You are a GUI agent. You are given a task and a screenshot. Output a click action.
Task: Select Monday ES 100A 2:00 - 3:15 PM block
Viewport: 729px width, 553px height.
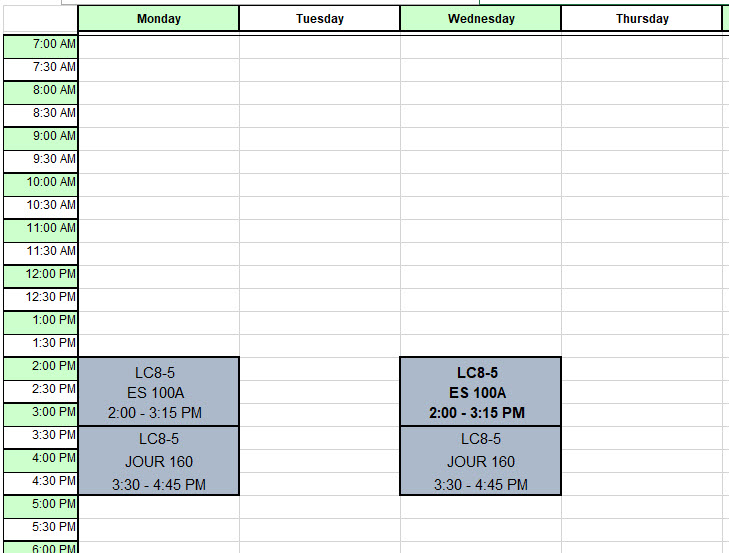[x=159, y=392]
